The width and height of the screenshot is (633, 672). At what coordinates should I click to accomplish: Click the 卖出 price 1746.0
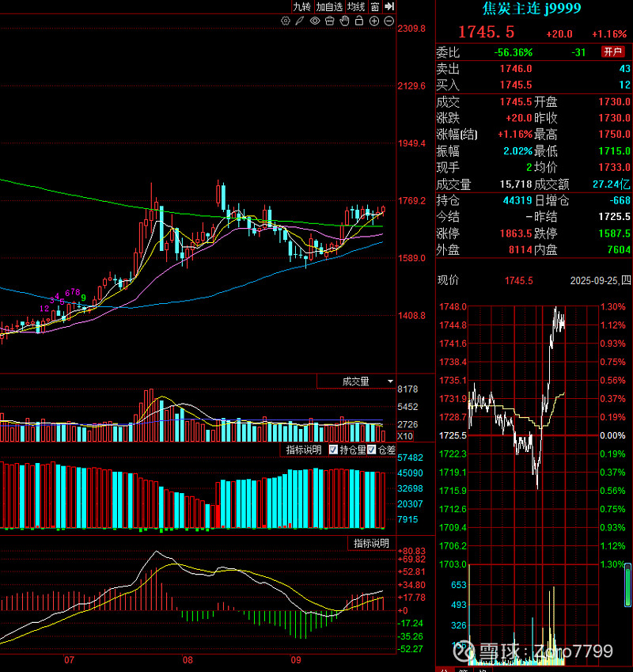coord(516,69)
